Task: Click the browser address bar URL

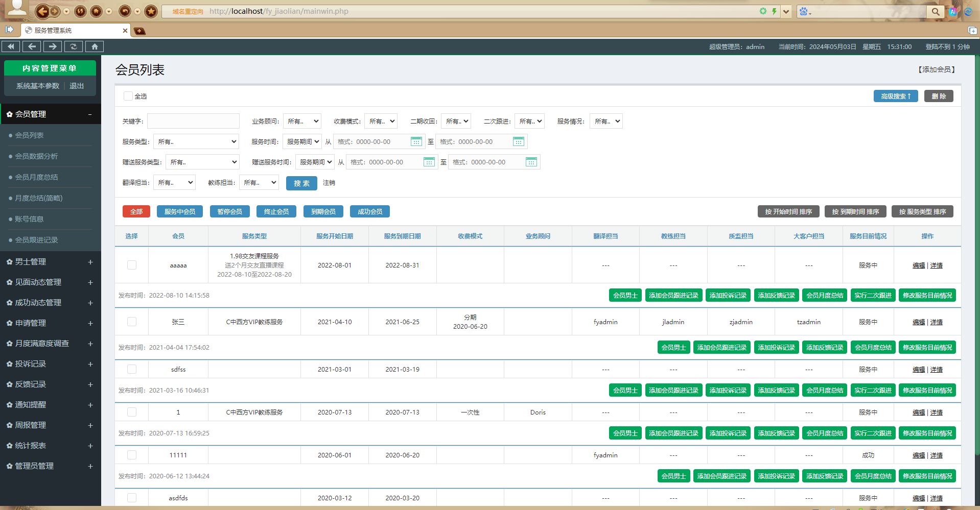Action: [278, 11]
